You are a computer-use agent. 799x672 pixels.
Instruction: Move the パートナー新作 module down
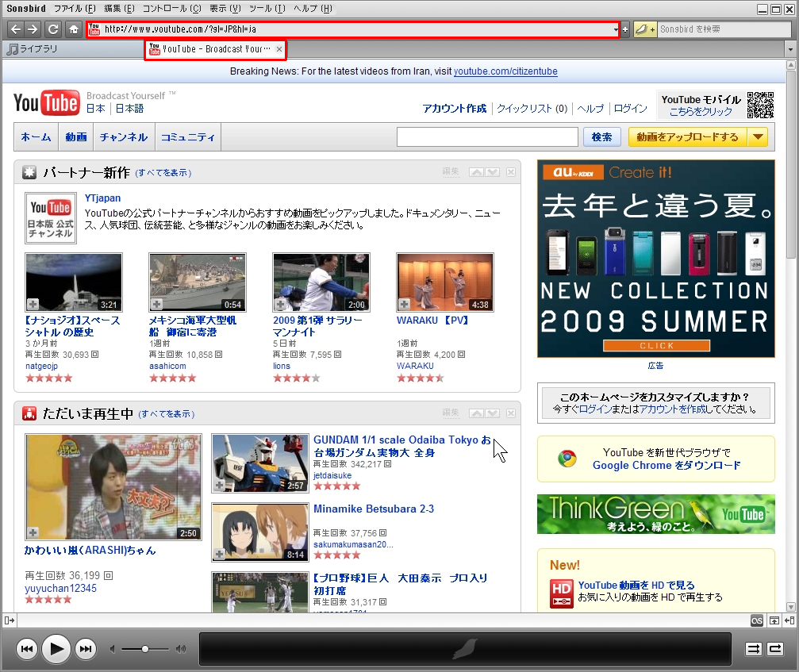492,172
